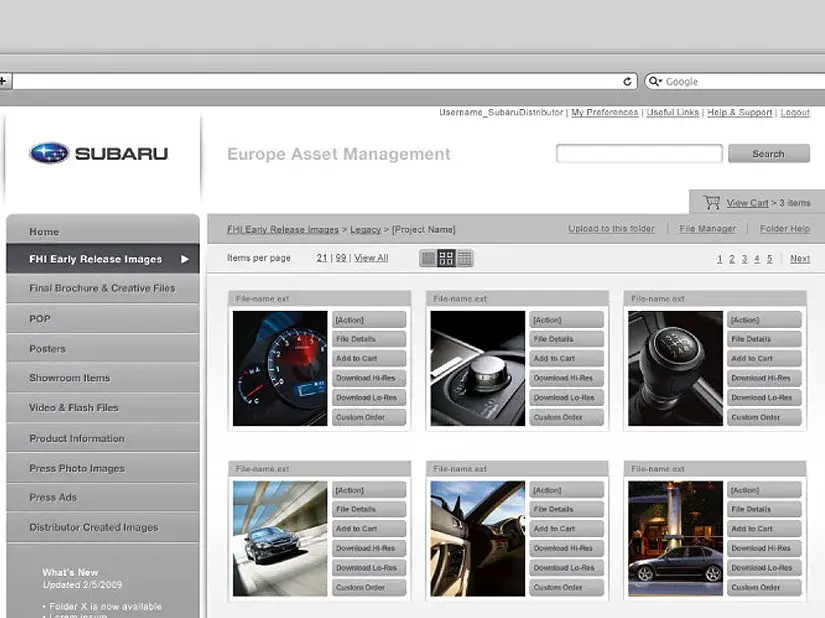Click the Search button
Image resolution: width=825 pixels, height=618 pixels.
768,154
